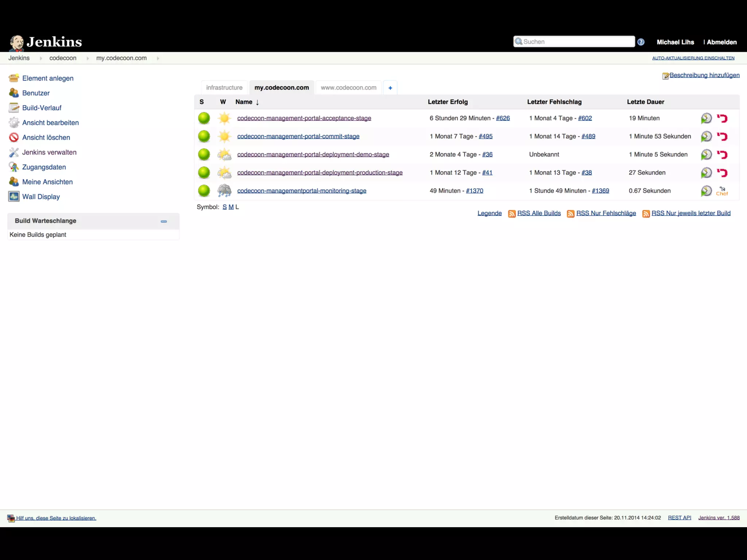The height and width of the screenshot is (560, 747).
Task: Collapse the Build Warteschlange panel
Action: pos(164,221)
